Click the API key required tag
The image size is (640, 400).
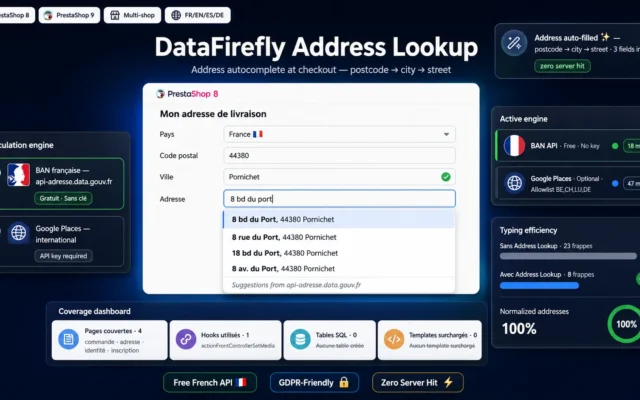(x=63, y=256)
